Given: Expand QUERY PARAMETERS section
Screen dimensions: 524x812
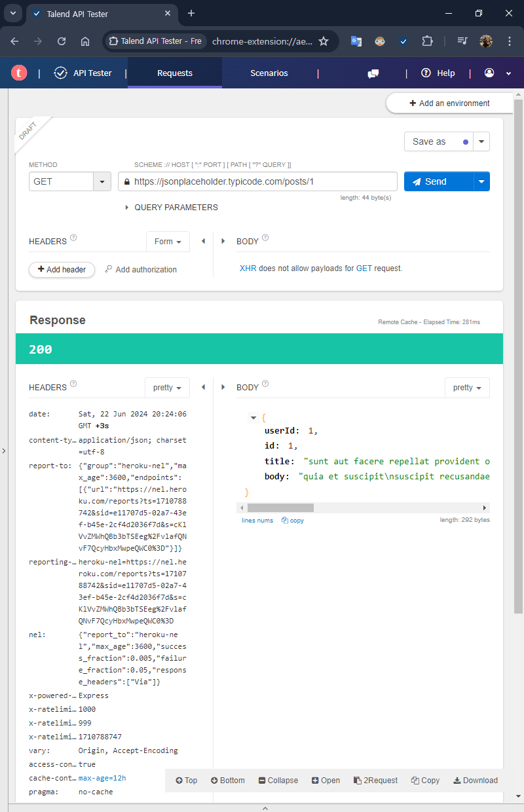Looking at the screenshot, I should click(x=172, y=208).
